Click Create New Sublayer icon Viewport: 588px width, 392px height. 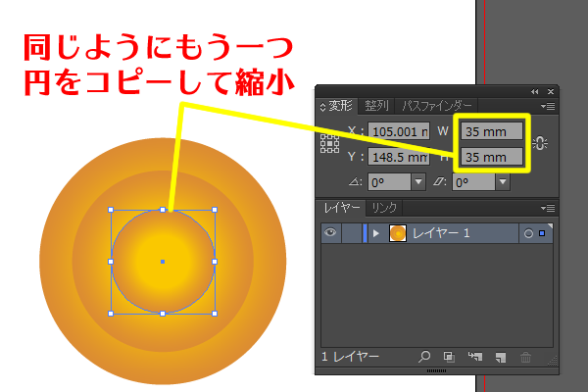click(474, 359)
